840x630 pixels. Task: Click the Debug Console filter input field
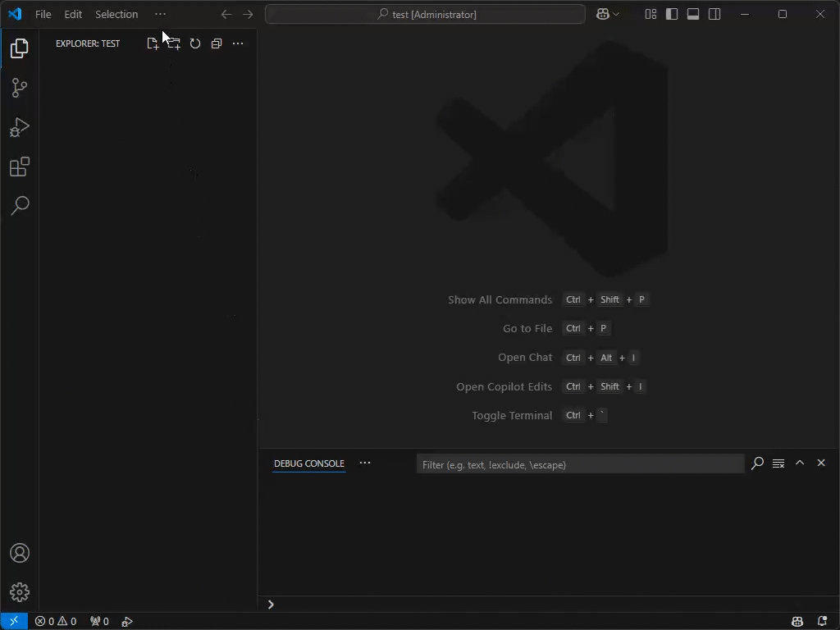(x=574, y=464)
